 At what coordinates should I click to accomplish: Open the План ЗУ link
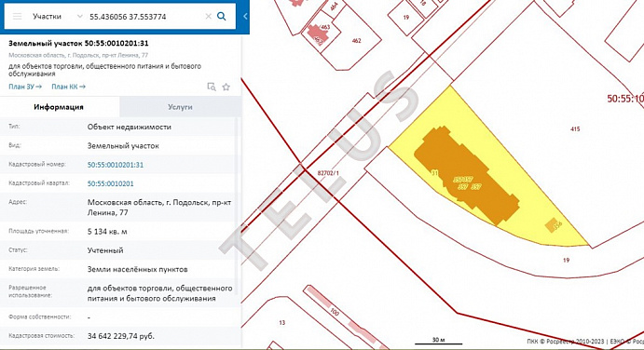(25, 87)
